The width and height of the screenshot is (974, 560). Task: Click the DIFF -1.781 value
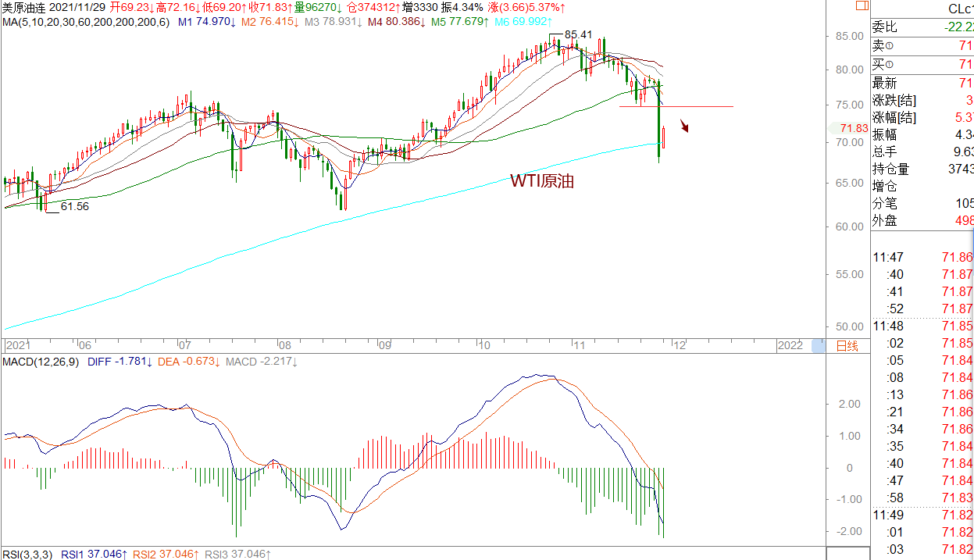click(120, 362)
